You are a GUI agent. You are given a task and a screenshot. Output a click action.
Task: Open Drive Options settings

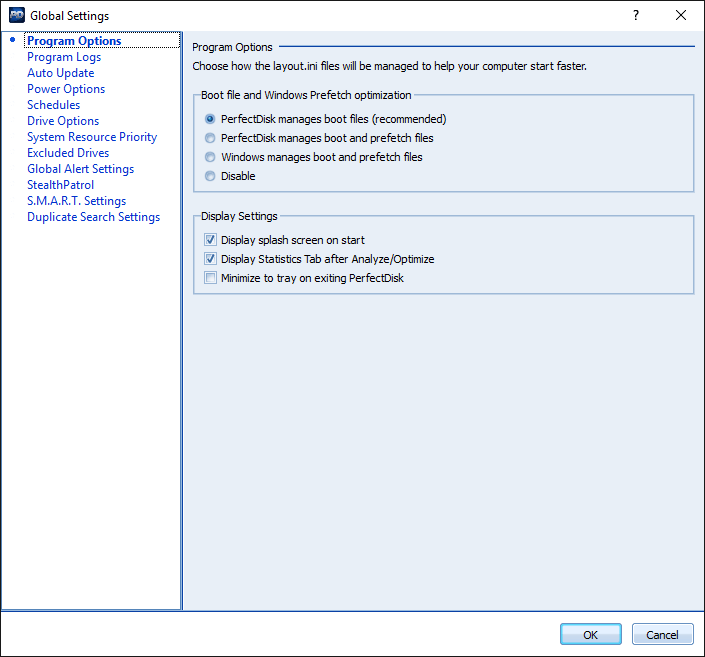pyautogui.click(x=63, y=121)
